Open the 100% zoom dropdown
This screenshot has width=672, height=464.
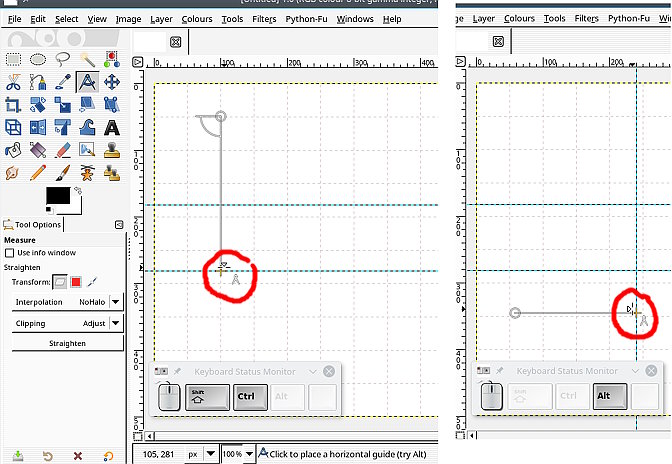tap(249, 453)
